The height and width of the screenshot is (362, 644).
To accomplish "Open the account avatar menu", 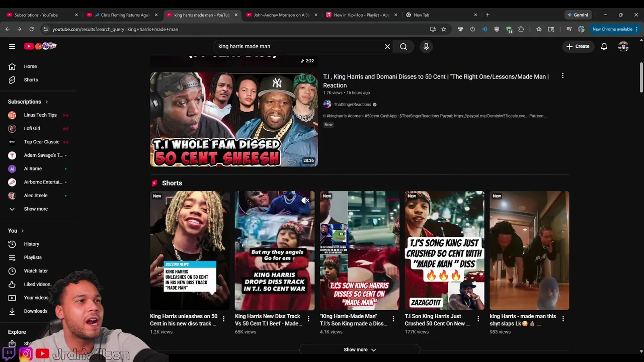I will [623, 46].
